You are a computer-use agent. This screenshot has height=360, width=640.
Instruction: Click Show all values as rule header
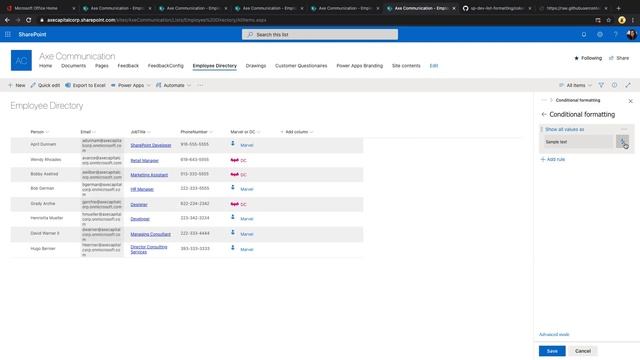[x=564, y=129]
